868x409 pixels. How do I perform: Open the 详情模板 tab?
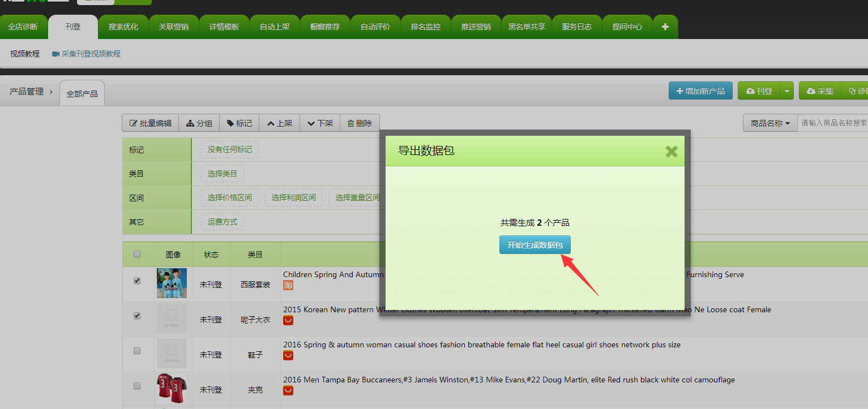pos(224,27)
